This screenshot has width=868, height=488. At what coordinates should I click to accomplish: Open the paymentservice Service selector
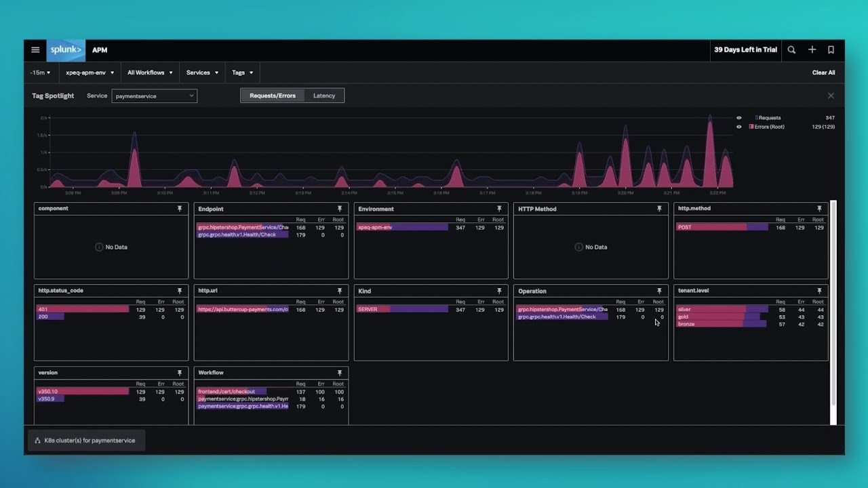click(155, 96)
